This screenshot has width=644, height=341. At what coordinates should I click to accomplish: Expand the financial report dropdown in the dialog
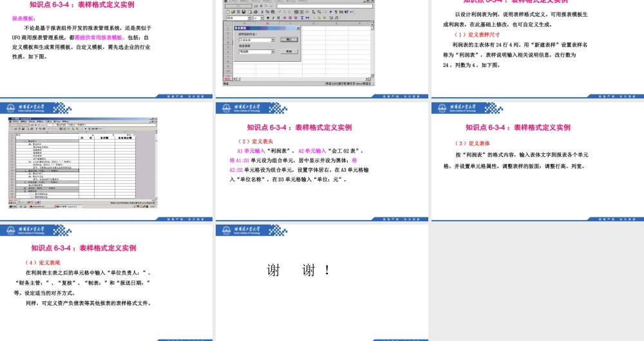pos(272,51)
